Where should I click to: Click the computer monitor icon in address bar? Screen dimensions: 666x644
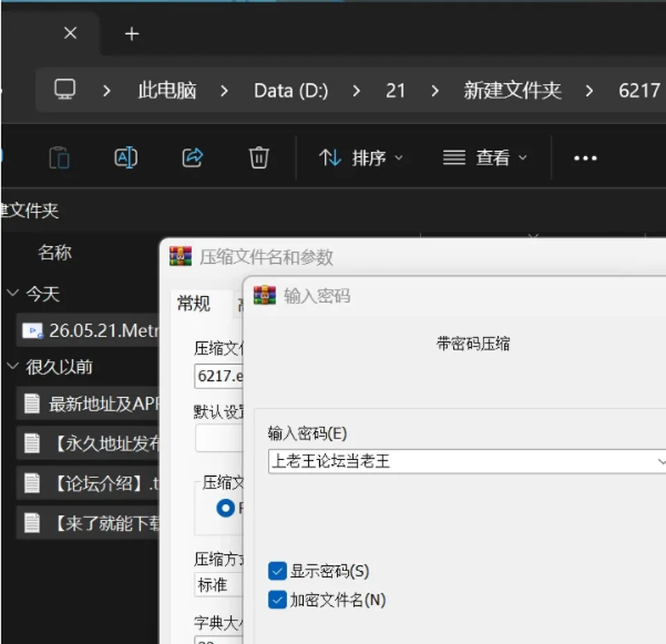coord(65,90)
